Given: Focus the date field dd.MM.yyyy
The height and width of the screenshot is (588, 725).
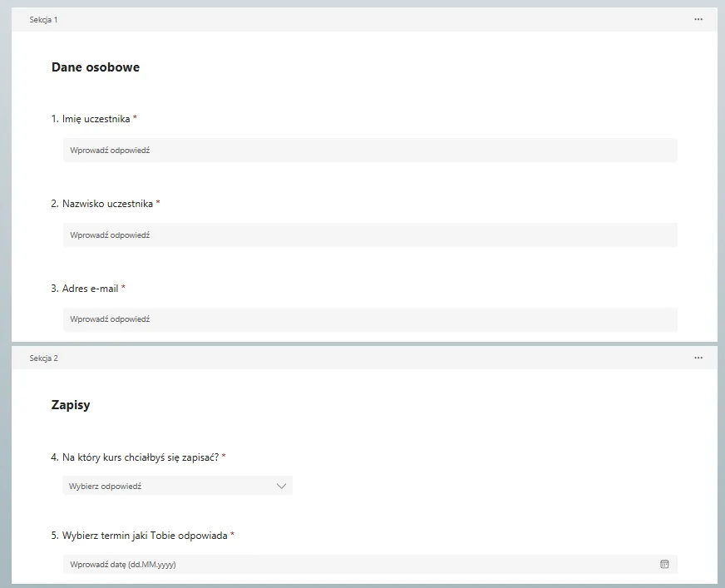Looking at the screenshot, I should [358, 565].
